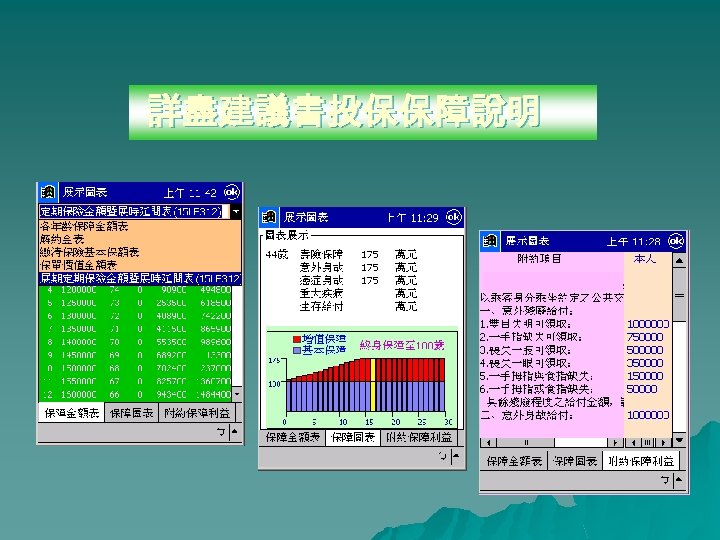Click 重大疾病 row in middle window
This screenshot has width=720, height=540.
click(358, 293)
